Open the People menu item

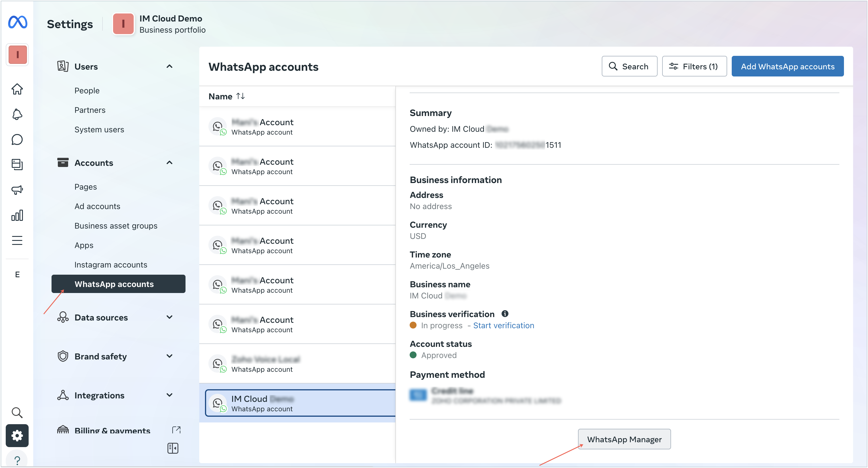coord(87,90)
